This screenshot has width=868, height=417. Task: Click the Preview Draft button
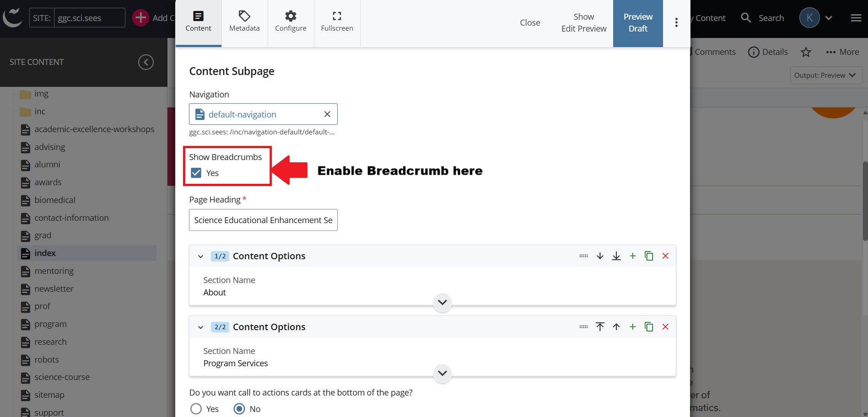coord(638,23)
